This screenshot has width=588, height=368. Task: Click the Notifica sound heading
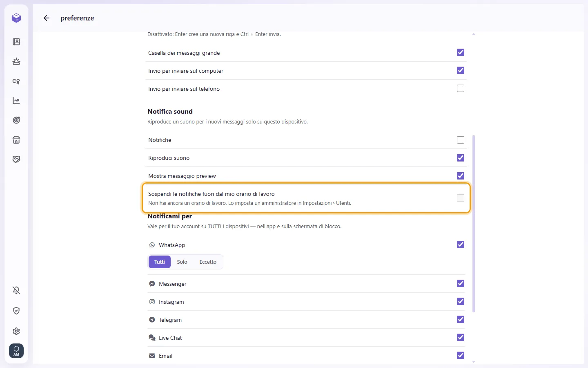[x=170, y=111]
